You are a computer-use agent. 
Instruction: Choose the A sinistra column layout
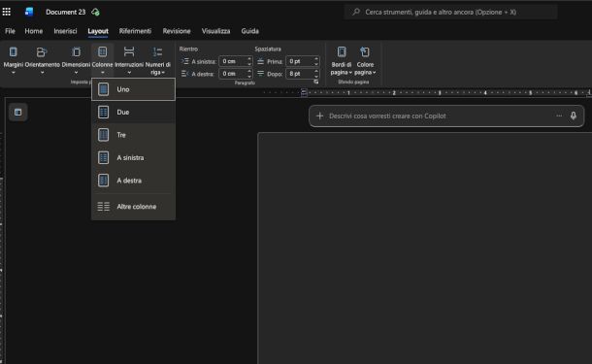pos(133,157)
